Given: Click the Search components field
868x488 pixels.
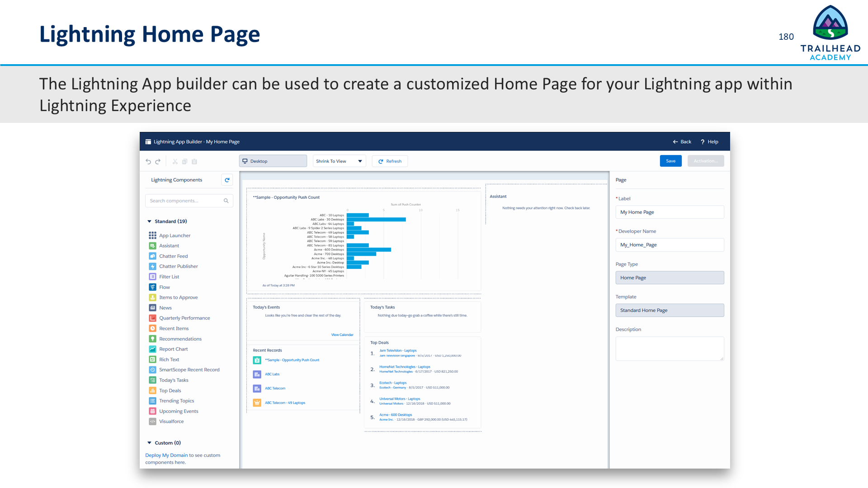Looking at the screenshot, I should point(189,201).
